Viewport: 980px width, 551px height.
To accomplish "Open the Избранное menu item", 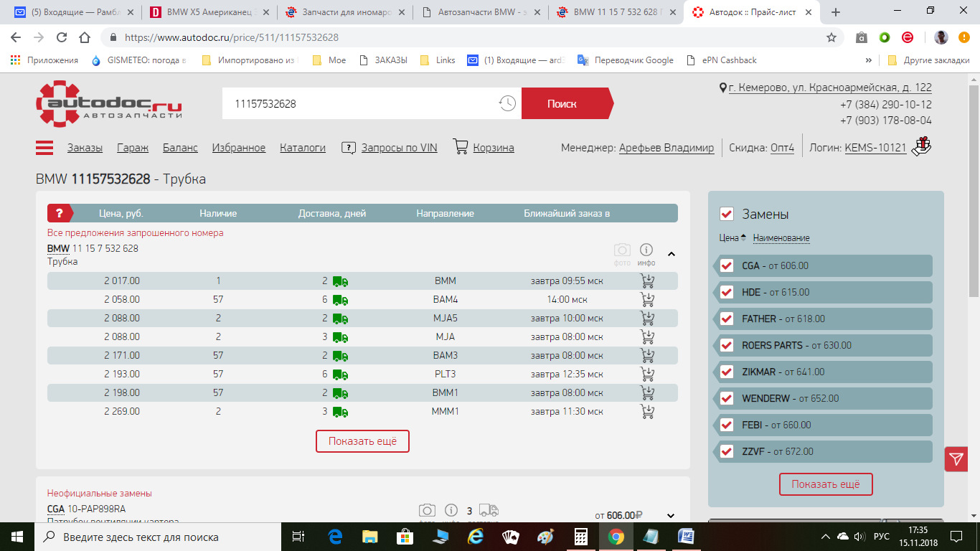I will (x=239, y=148).
